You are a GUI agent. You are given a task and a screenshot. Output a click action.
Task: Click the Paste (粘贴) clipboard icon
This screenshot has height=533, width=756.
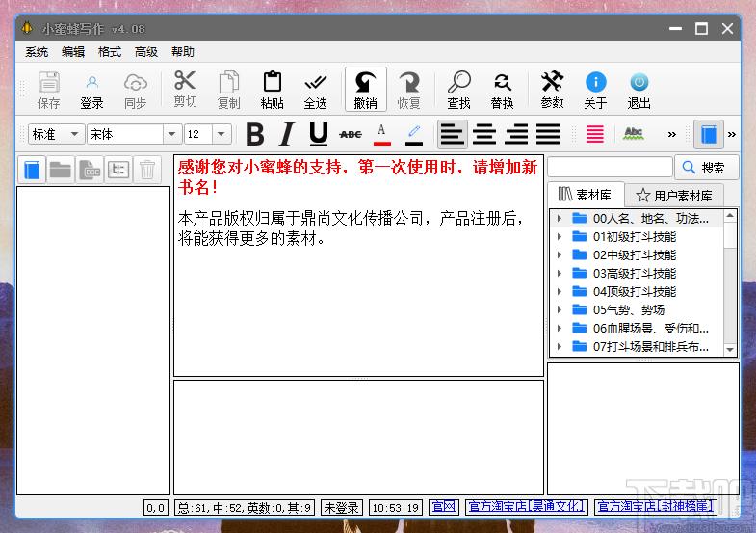(272, 89)
